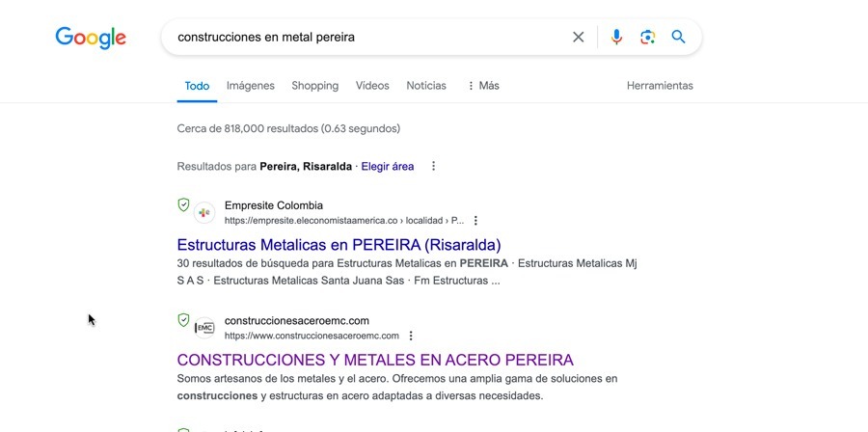
Task: Click in the search text field
Action: [x=368, y=37]
